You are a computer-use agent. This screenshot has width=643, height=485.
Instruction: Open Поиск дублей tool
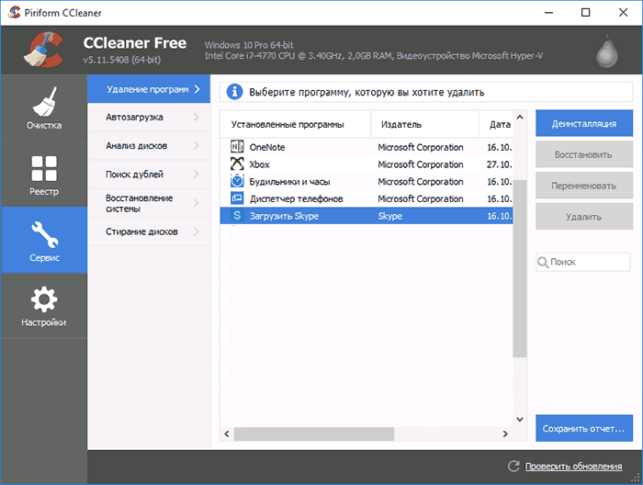coord(149,174)
